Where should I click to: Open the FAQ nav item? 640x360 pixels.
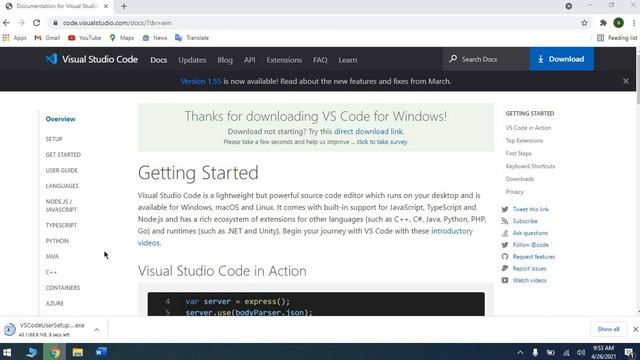point(320,60)
